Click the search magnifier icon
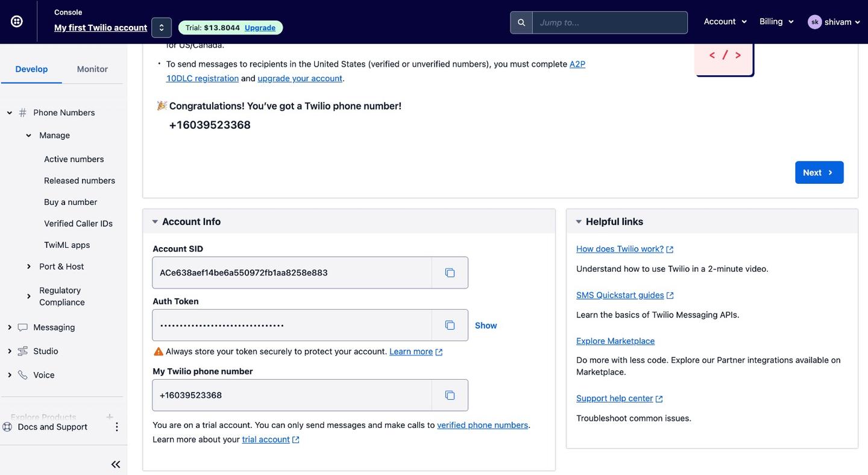The image size is (868, 475). [x=521, y=23]
